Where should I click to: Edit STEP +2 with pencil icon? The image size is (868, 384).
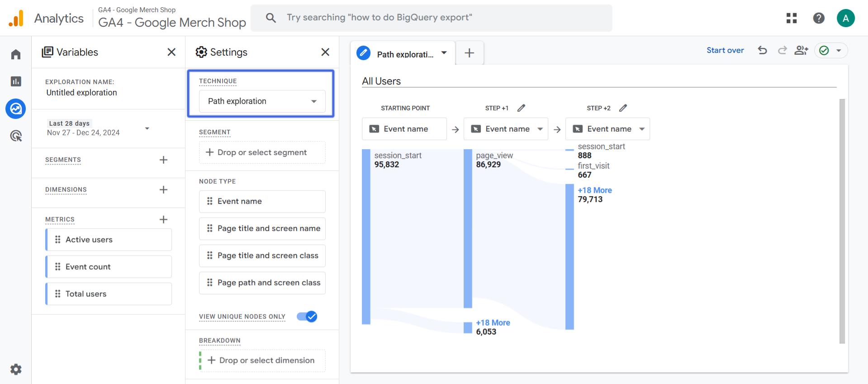click(x=623, y=108)
